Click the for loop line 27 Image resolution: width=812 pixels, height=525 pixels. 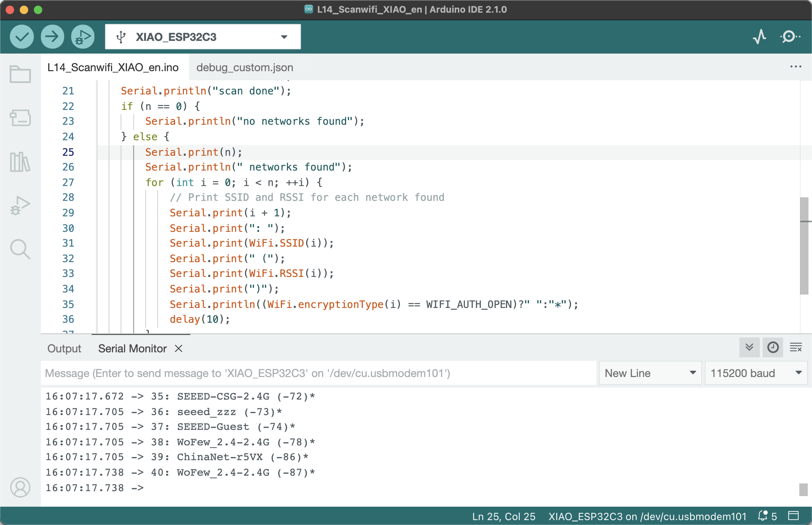tap(234, 183)
